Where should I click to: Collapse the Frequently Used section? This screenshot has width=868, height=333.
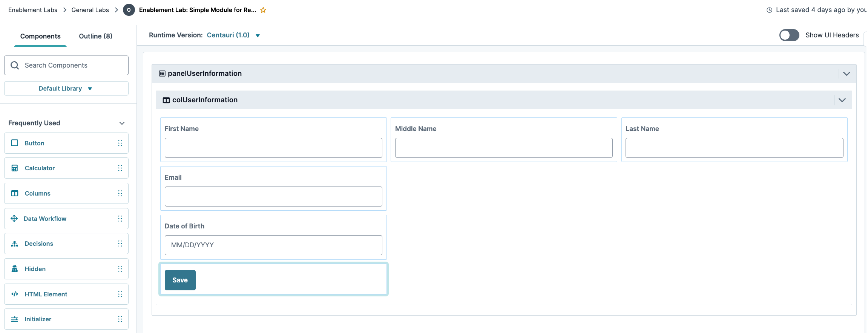click(122, 123)
